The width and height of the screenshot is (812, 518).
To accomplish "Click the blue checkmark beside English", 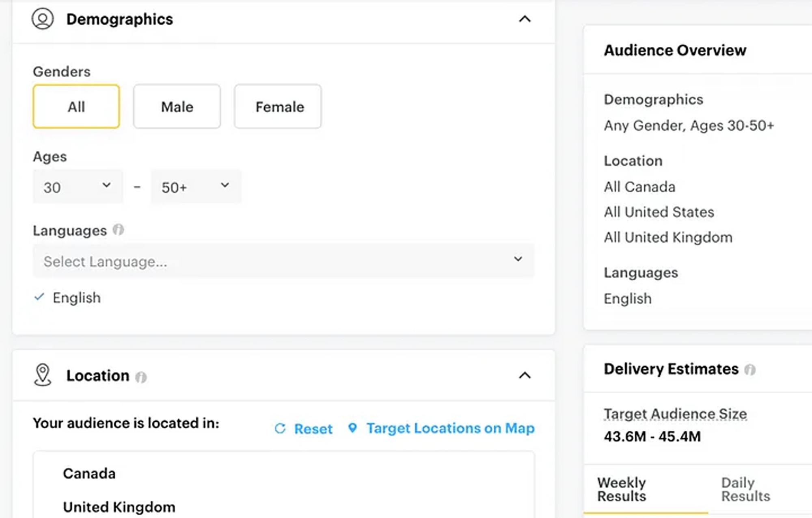I will (x=39, y=297).
